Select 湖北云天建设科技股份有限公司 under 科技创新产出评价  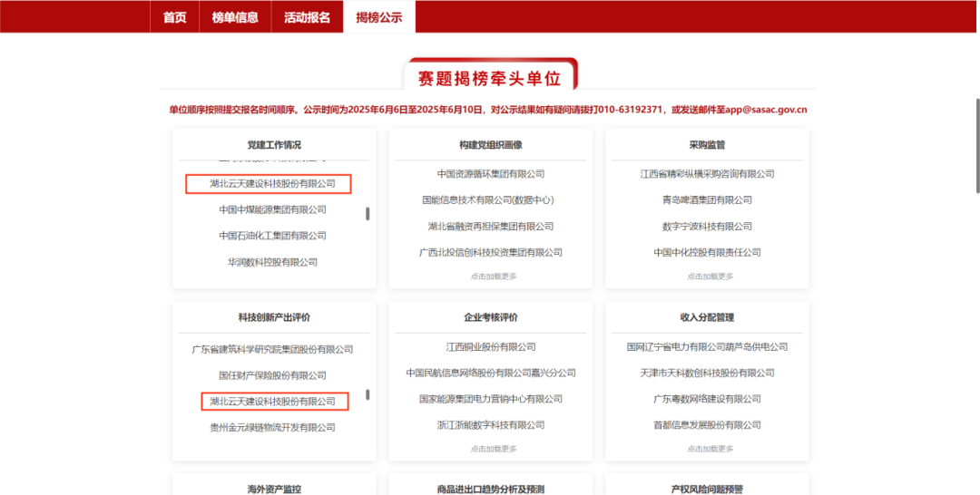[272, 402]
